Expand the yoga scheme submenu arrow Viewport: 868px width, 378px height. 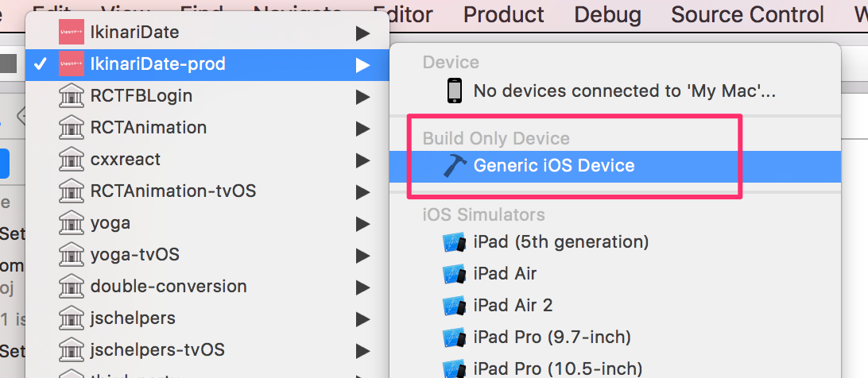click(x=362, y=223)
